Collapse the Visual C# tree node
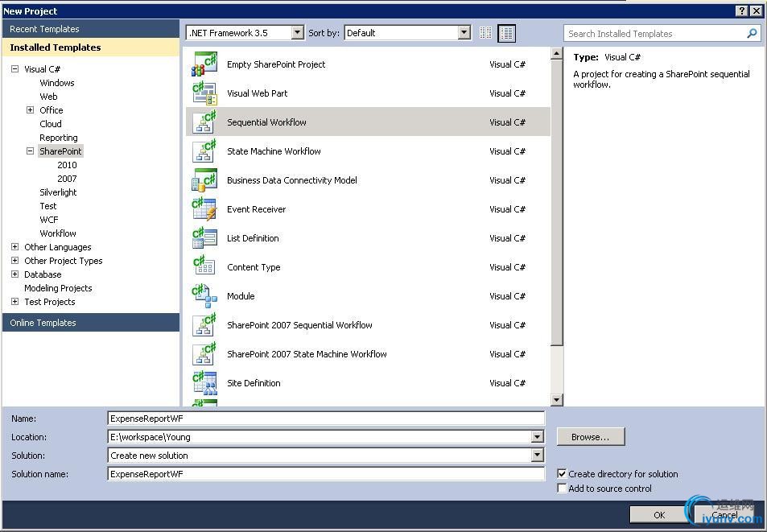 coord(14,69)
